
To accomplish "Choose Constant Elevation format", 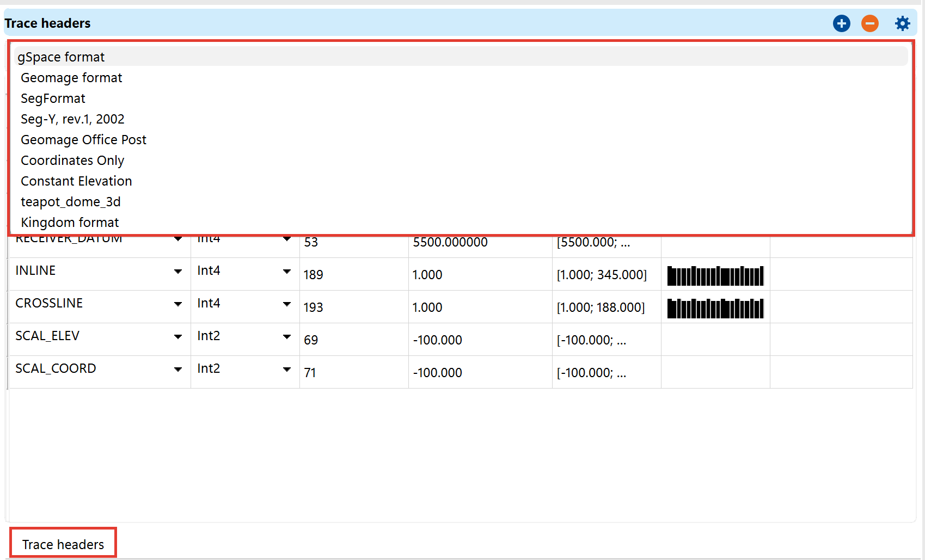I will click(76, 181).
